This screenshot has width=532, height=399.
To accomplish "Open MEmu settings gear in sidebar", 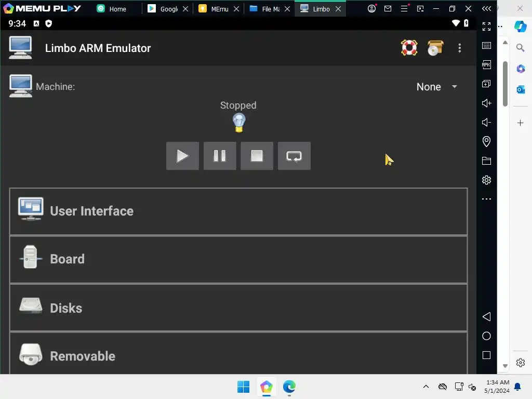I will (x=486, y=180).
